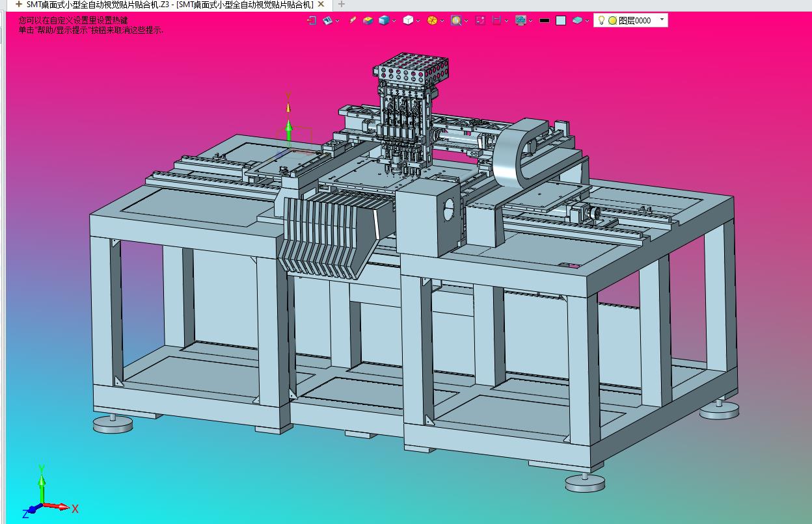Click the pencil sketch tool icon
This screenshot has height=524, width=812.
(x=353, y=21)
